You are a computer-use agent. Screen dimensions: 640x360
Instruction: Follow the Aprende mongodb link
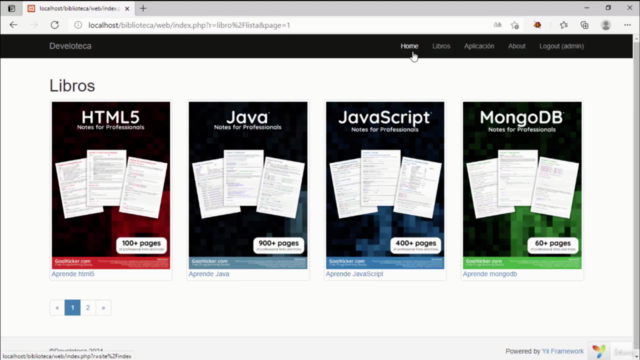(490, 274)
